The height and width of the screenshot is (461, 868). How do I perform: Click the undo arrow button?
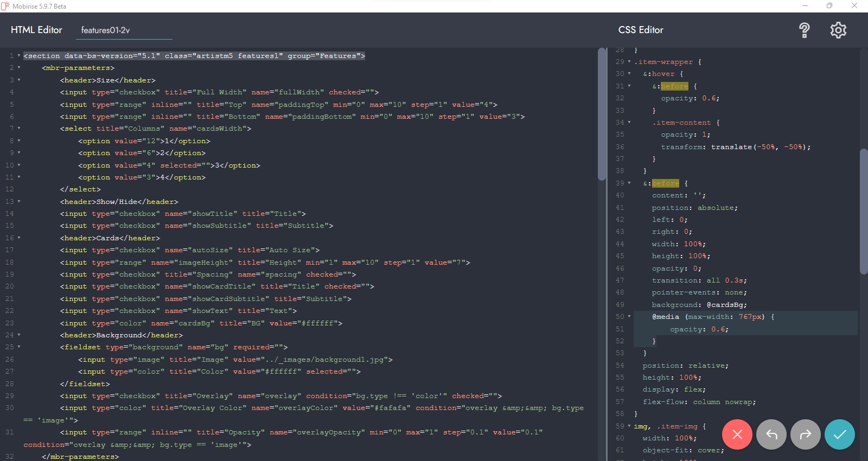point(771,434)
